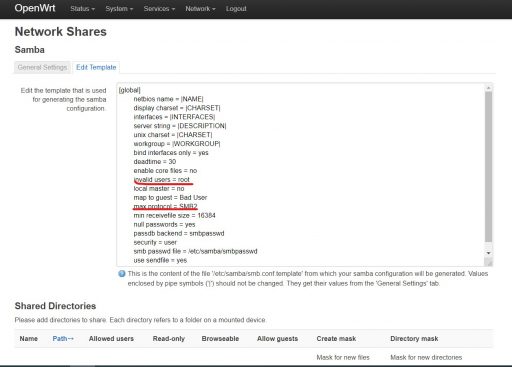Switch to the General Settings tab
512x367 pixels.
click(x=42, y=67)
